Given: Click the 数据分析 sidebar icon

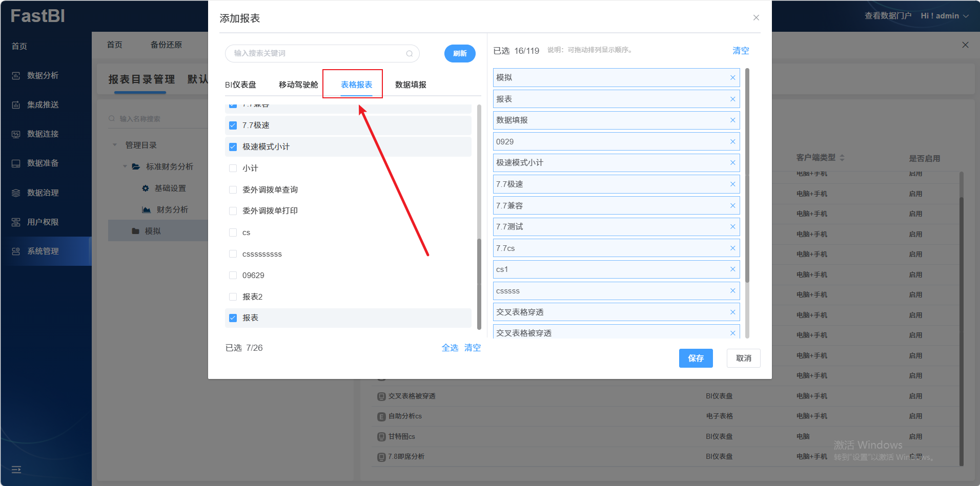Looking at the screenshot, I should [16, 76].
